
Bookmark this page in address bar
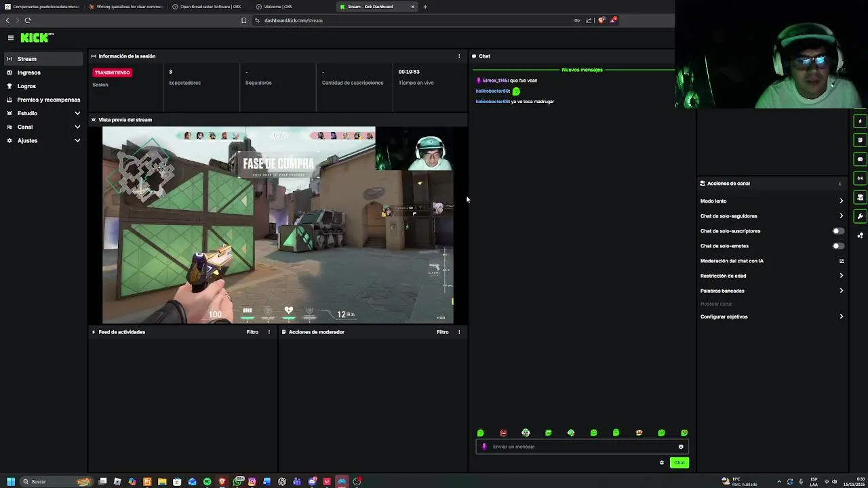pyautogui.click(x=244, y=20)
